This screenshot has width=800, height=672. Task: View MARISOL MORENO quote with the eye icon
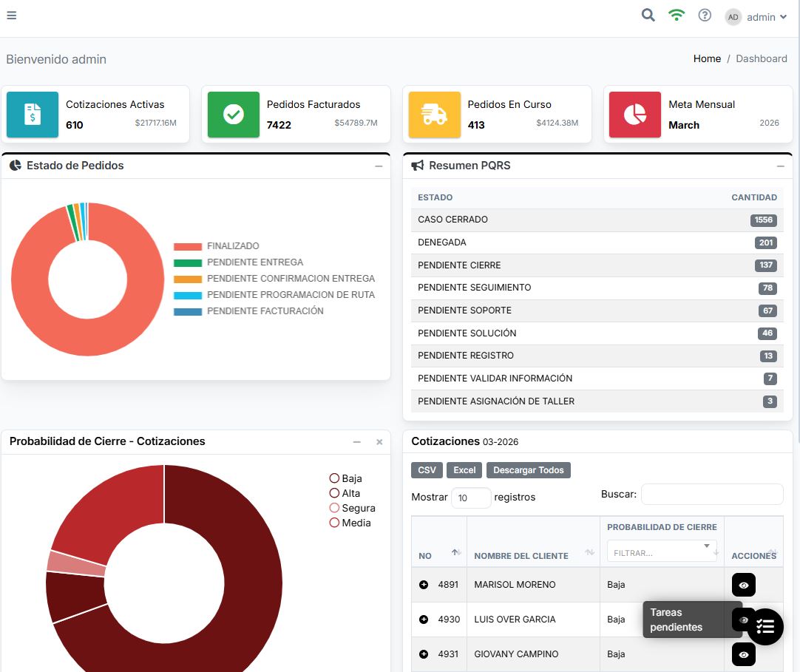743,585
